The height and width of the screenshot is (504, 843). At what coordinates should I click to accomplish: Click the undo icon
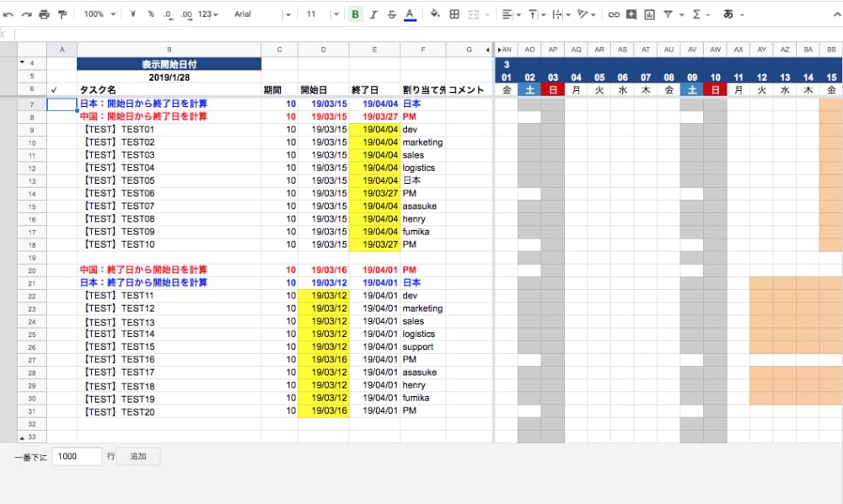tap(8, 14)
